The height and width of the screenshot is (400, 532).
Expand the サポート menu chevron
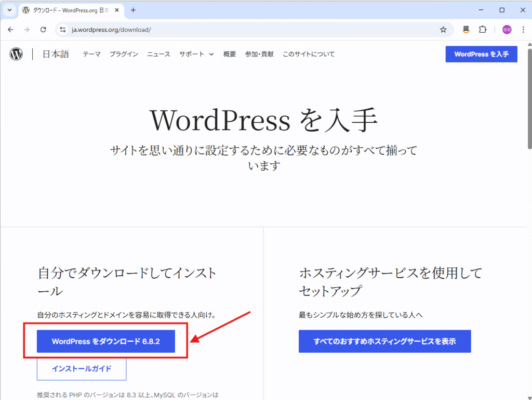coord(211,54)
